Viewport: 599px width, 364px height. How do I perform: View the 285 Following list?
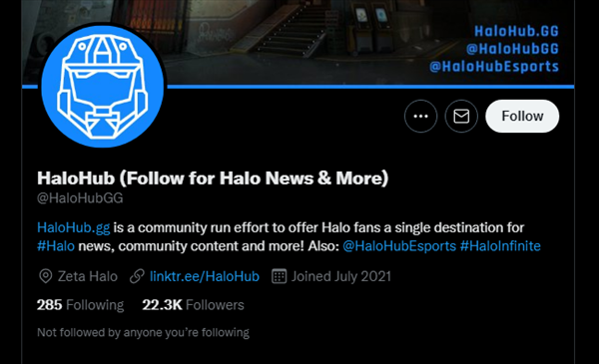(x=80, y=305)
